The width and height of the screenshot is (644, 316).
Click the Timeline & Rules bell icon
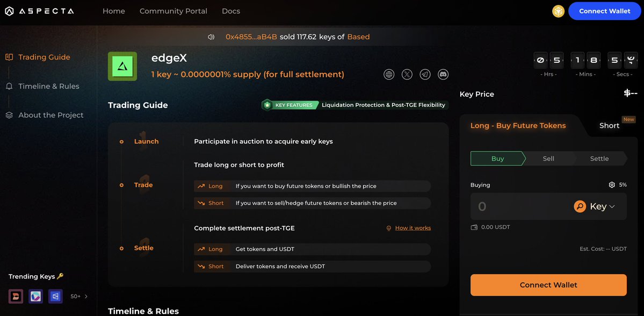(x=9, y=87)
